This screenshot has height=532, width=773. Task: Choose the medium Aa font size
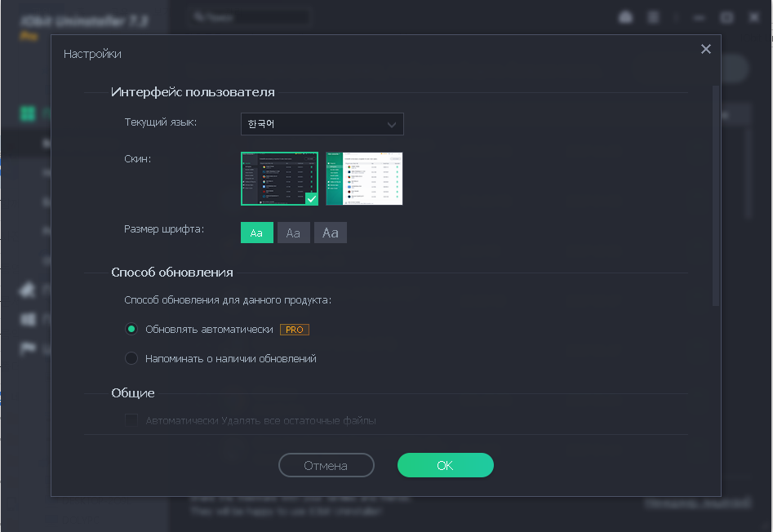pos(293,233)
